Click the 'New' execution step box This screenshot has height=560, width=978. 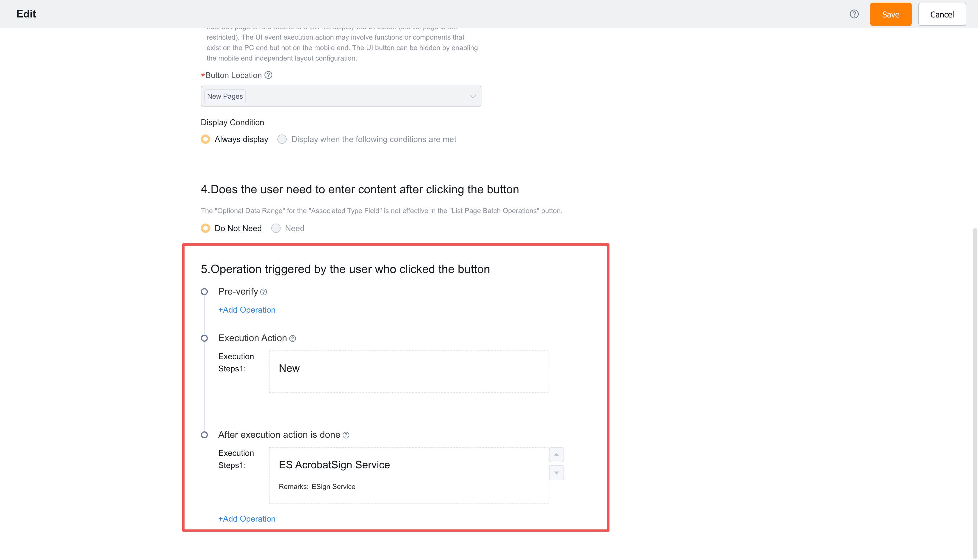pos(408,371)
